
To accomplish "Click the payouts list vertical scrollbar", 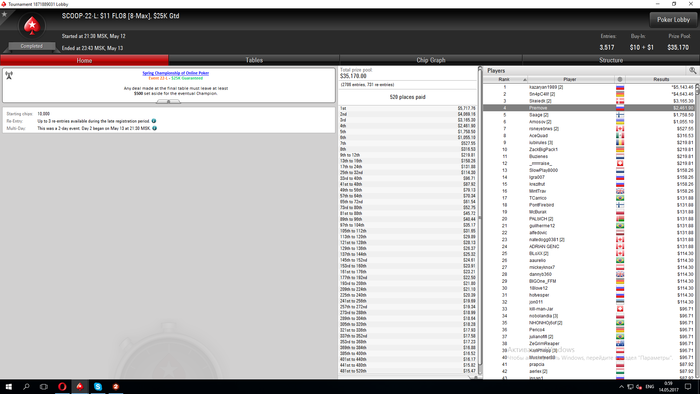I will (x=480, y=221).
